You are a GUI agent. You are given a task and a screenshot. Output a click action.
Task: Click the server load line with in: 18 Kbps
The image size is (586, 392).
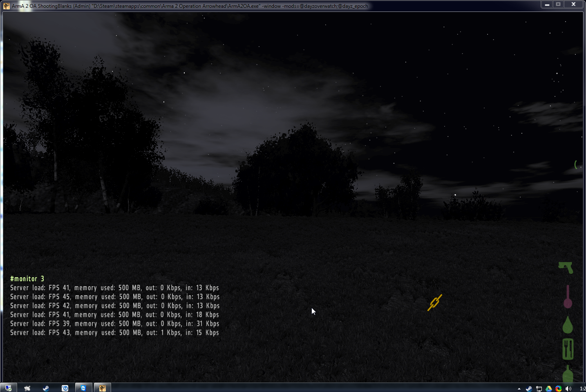coord(114,315)
